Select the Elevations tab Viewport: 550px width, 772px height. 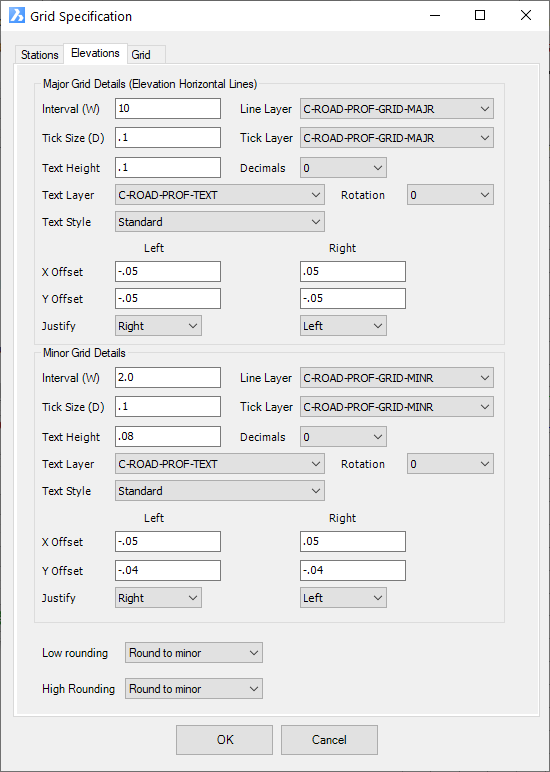(x=96, y=53)
